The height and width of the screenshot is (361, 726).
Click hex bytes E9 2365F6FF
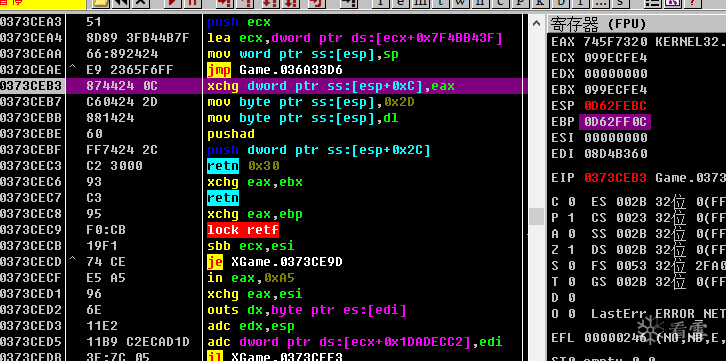(x=130, y=70)
